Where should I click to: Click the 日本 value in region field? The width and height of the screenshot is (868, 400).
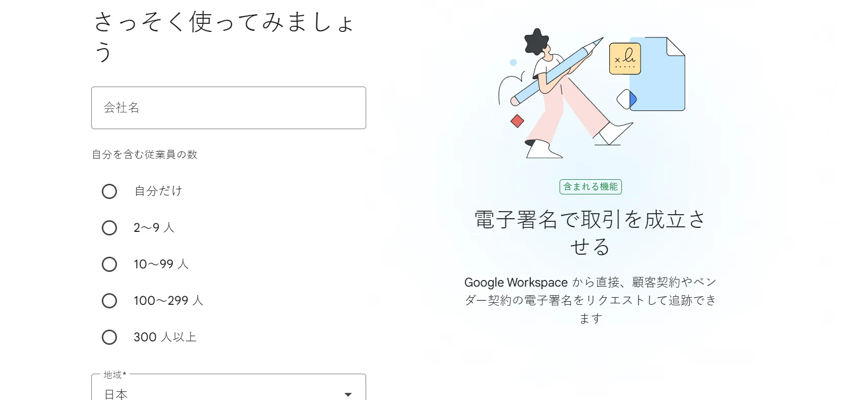click(x=115, y=394)
